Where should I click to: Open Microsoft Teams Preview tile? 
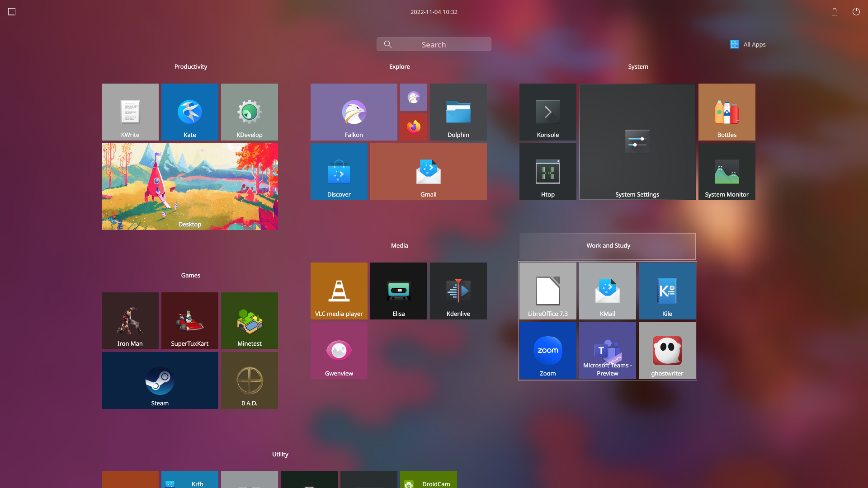[608, 351]
